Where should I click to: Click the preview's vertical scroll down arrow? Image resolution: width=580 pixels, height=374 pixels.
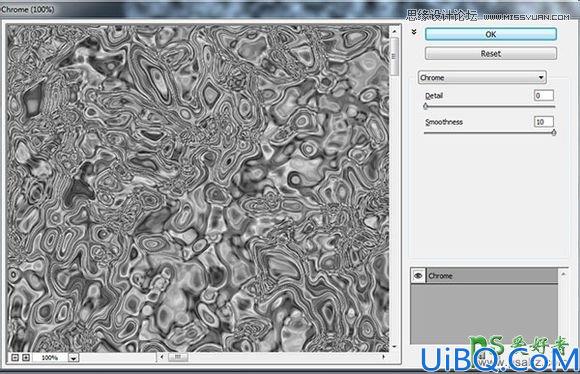tap(394, 347)
